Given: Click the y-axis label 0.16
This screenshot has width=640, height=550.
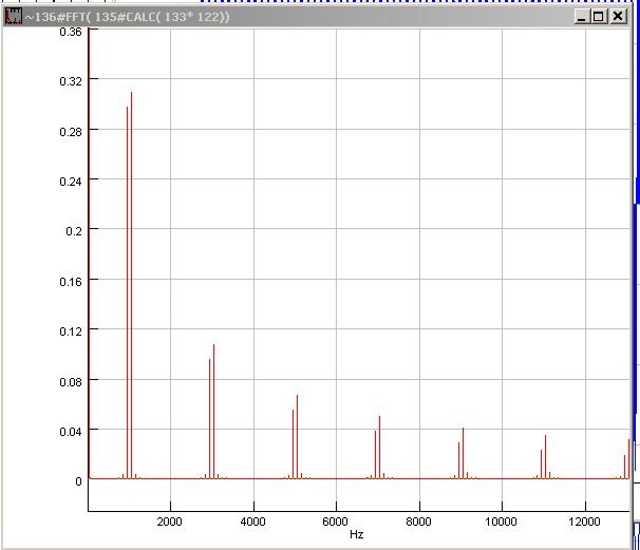Looking at the screenshot, I should [x=71, y=282].
